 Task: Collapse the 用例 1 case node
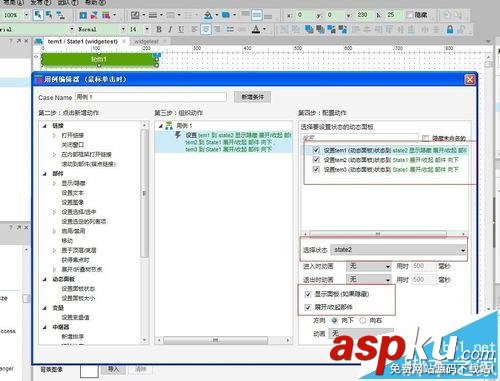pyautogui.click(x=160, y=126)
